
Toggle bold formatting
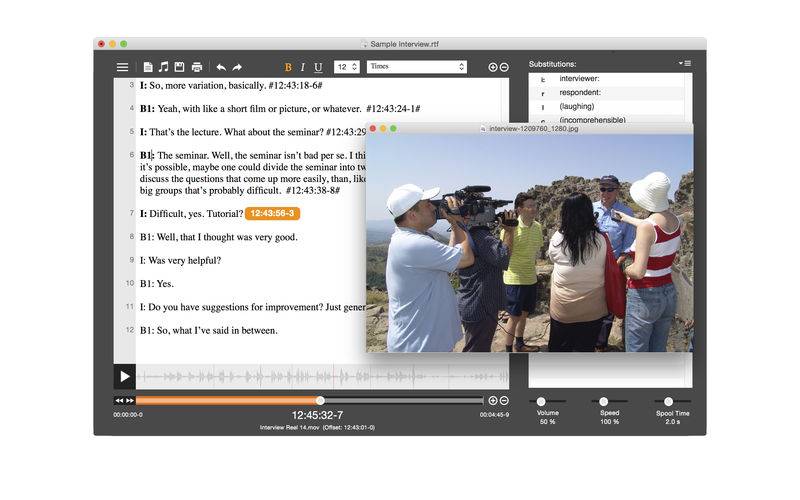pos(288,67)
